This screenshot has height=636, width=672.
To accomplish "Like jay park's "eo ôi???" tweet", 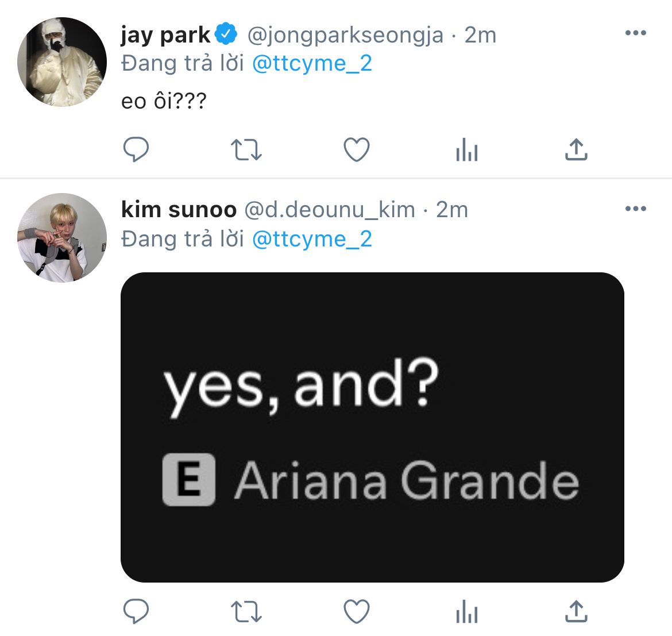I will pos(356,150).
